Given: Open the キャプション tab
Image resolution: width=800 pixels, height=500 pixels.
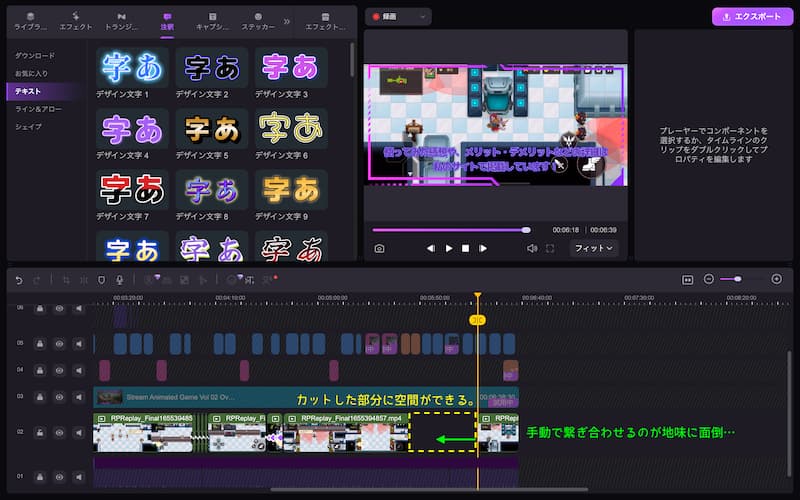Looking at the screenshot, I should [x=213, y=21].
